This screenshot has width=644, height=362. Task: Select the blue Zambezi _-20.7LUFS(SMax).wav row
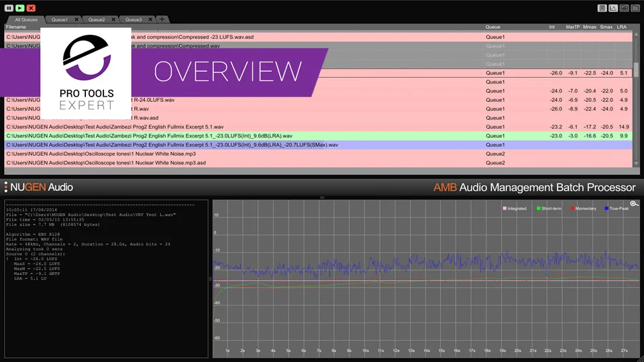(318, 145)
